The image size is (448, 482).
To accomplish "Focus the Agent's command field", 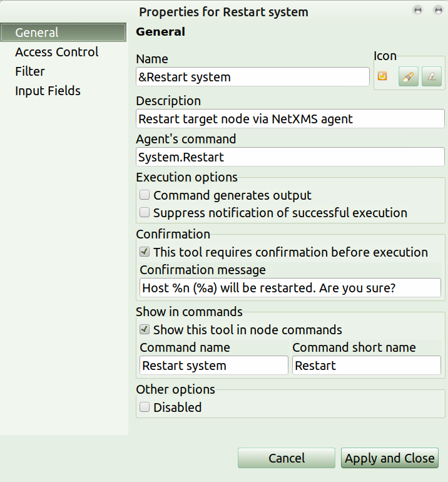I will pyautogui.click(x=290, y=157).
